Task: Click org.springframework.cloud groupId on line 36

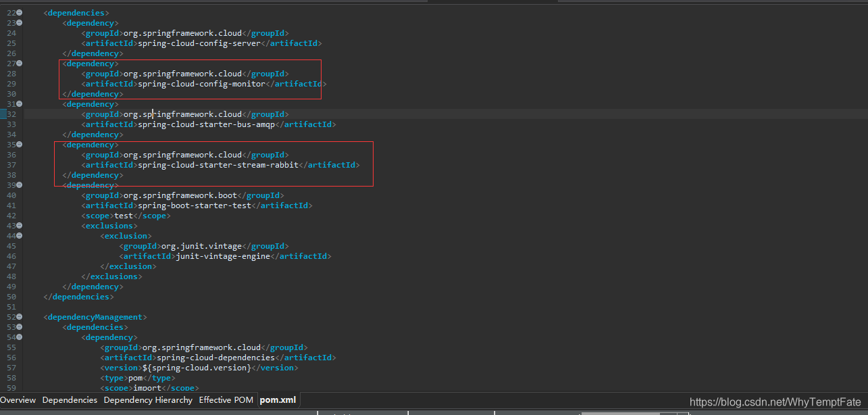Action: pyautogui.click(x=182, y=155)
